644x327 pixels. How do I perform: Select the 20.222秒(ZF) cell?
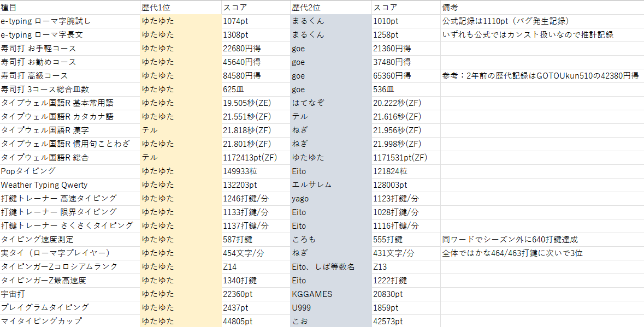click(406, 103)
